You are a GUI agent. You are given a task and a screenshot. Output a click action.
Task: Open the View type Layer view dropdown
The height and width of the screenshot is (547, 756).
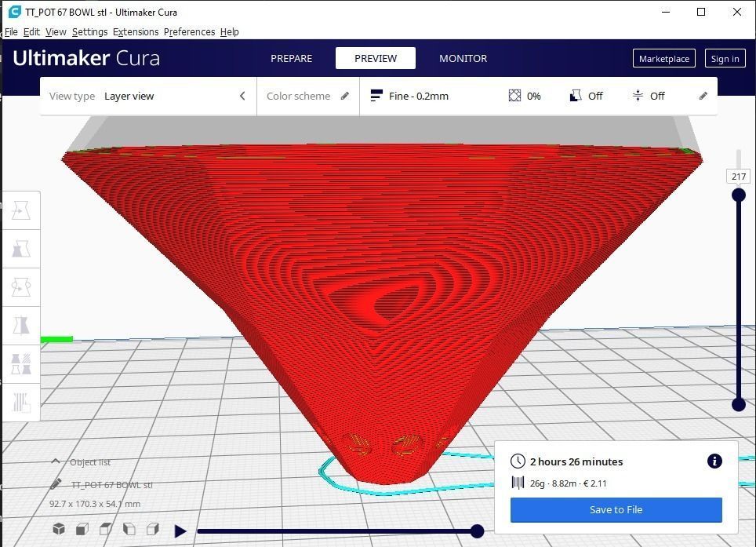tap(148, 96)
